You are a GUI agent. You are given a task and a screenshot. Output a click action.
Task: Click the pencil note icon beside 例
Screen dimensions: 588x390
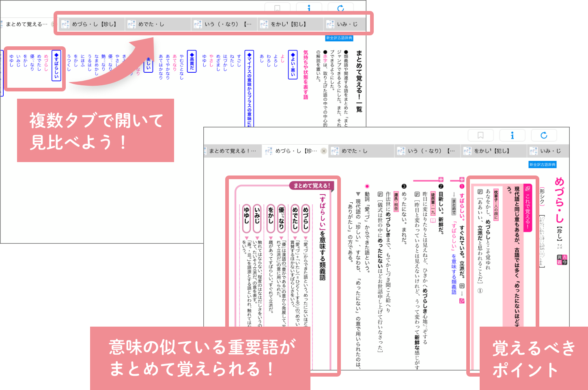click(462, 301)
